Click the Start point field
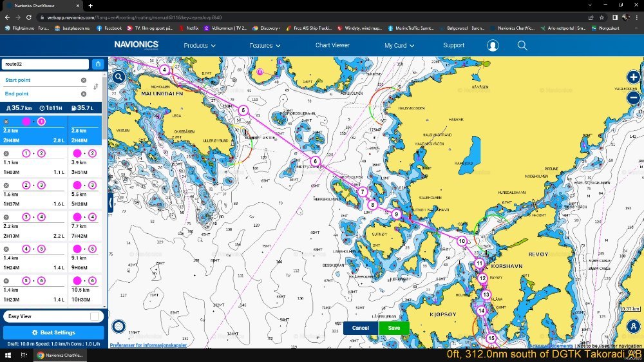The image size is (644, 362). coord(41,80)
